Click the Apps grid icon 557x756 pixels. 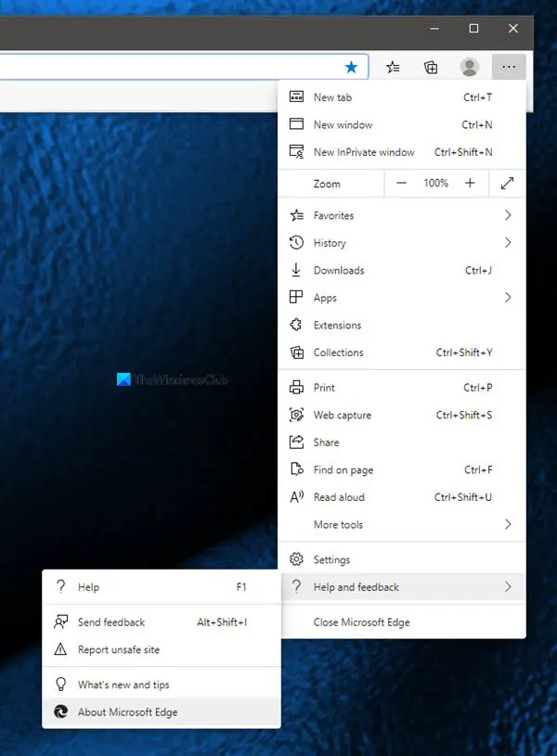click(296, 297)
